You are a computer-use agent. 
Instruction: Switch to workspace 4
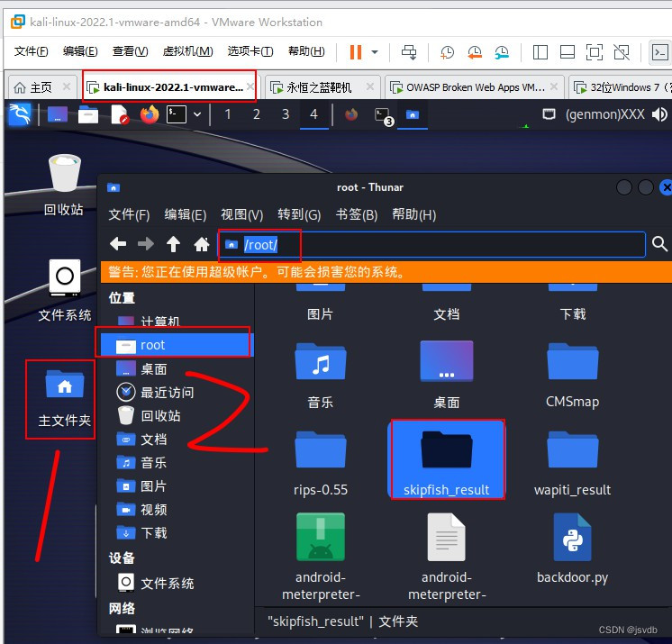pos(314,114)
